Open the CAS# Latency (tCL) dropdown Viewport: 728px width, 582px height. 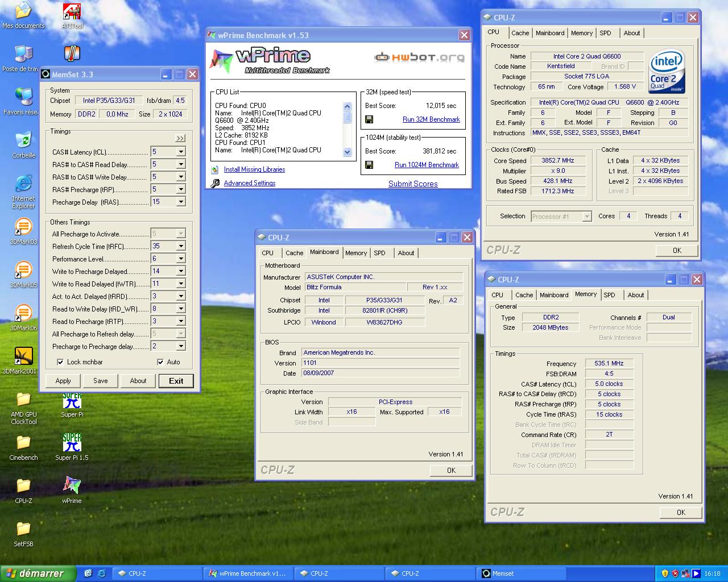point(181,152)
